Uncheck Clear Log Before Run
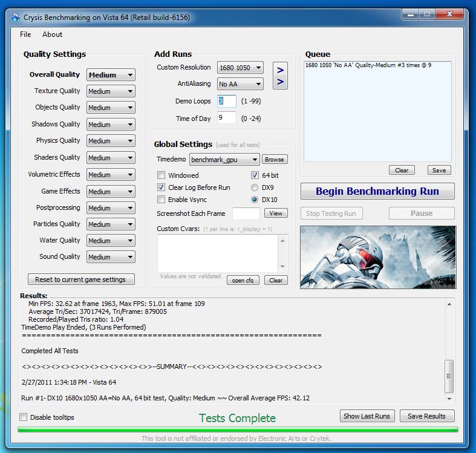 (x=161, y=187)
